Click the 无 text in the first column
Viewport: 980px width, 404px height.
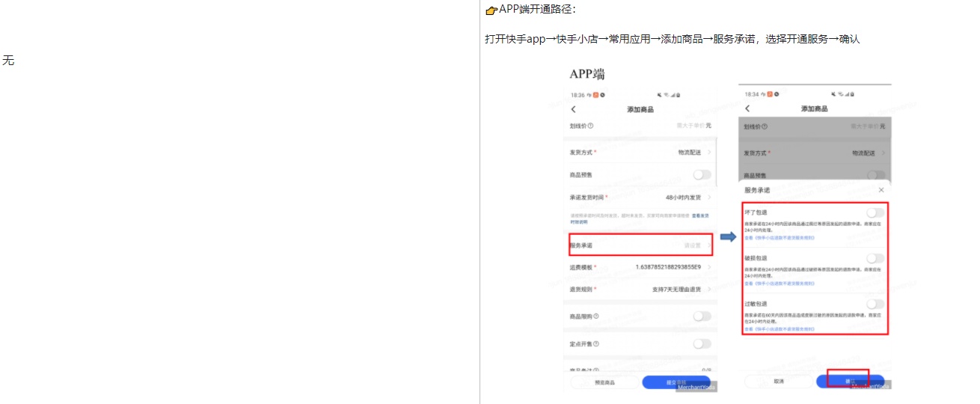click(8, 61)
